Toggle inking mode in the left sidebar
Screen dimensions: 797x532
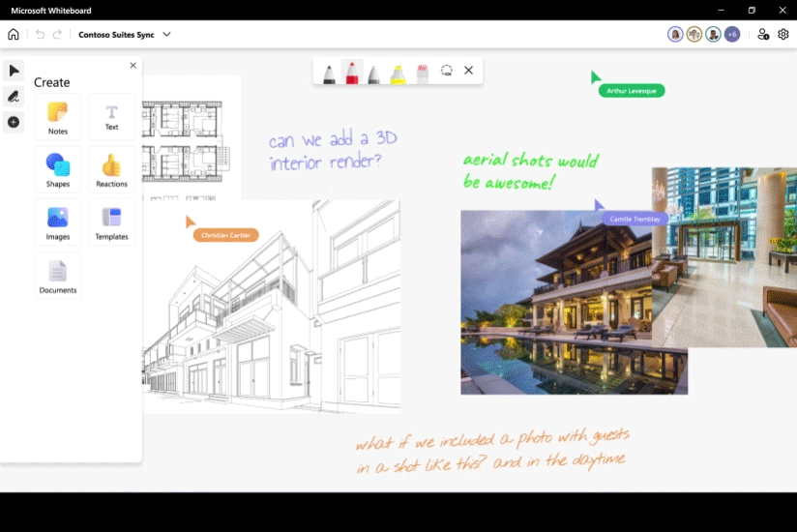click(14, 96)
